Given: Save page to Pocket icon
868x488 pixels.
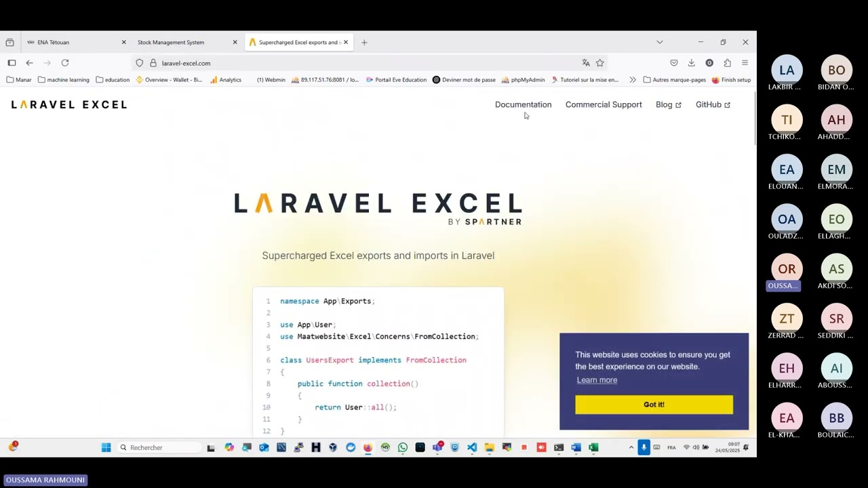Looking at the screenshot, I should pos(674,63).
